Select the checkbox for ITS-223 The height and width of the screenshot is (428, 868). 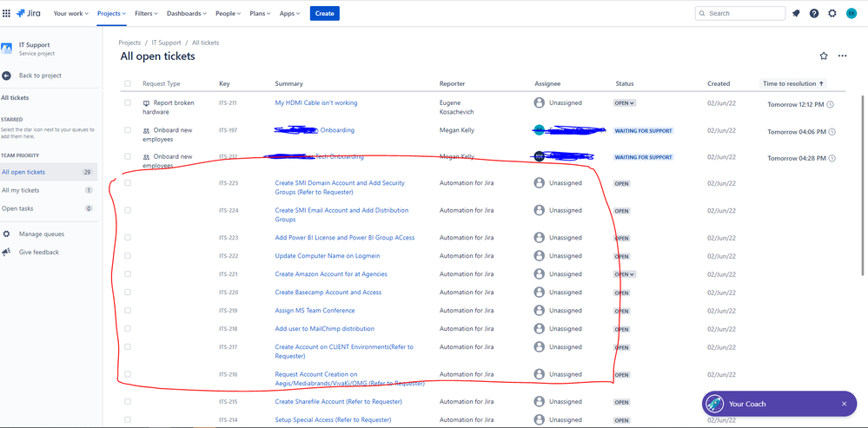(x=128, y=237)
